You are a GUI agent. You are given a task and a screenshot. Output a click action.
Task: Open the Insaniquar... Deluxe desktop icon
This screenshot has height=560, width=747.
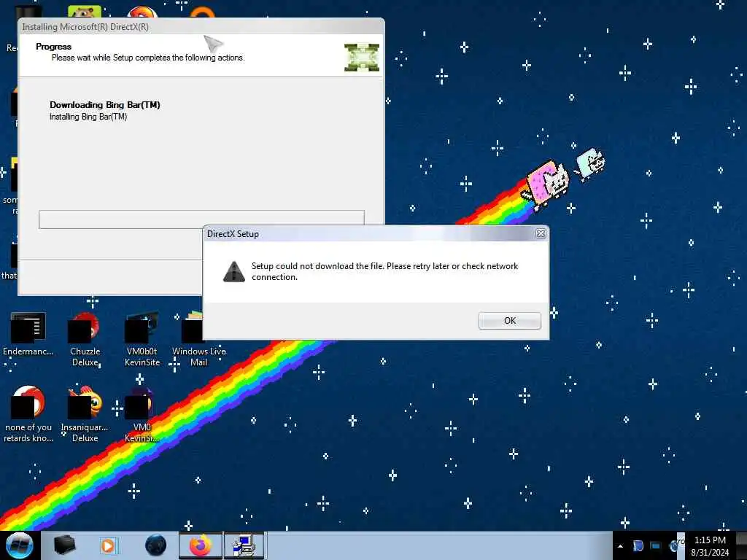pyautogui.click(x=85, y=414)
